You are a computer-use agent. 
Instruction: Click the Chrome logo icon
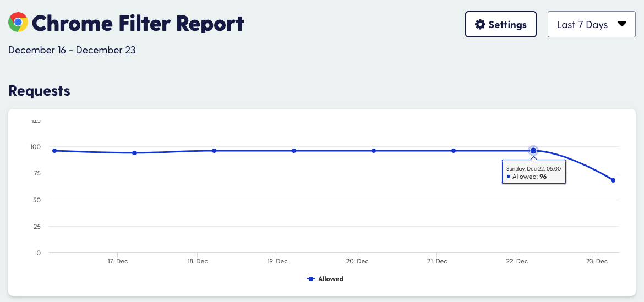18,23
